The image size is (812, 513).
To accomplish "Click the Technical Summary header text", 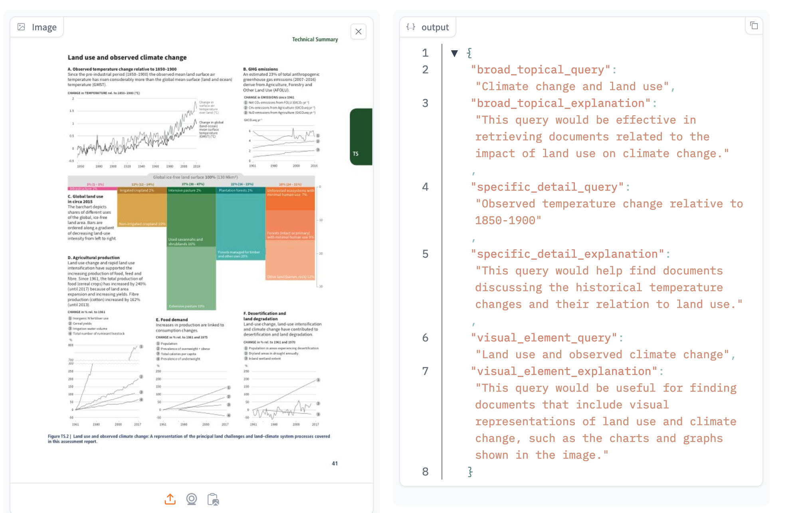I will [x=315, y=39].
